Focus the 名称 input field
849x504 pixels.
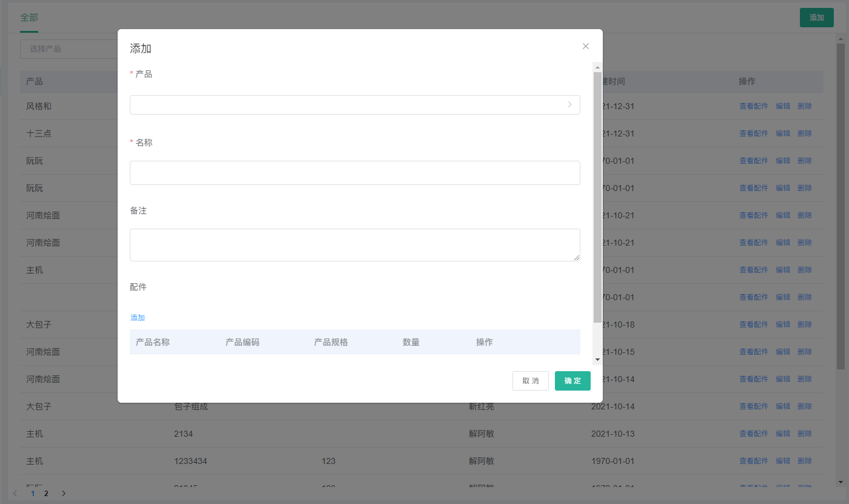click(355, 173)
